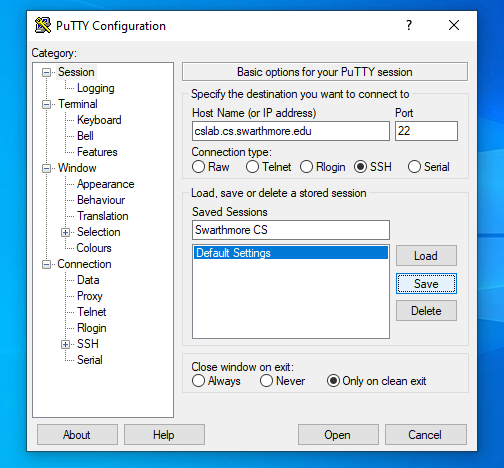Open the Features category
Image resolution: width=504 pixels, height=468 pixels.
[x=97, y=152]
